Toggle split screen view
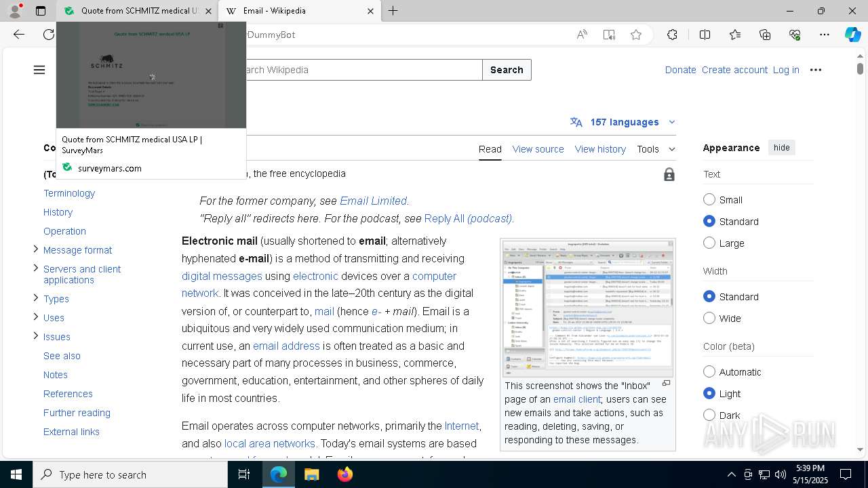This screenshot has width=868, height=488. click(x=705, y=35)
